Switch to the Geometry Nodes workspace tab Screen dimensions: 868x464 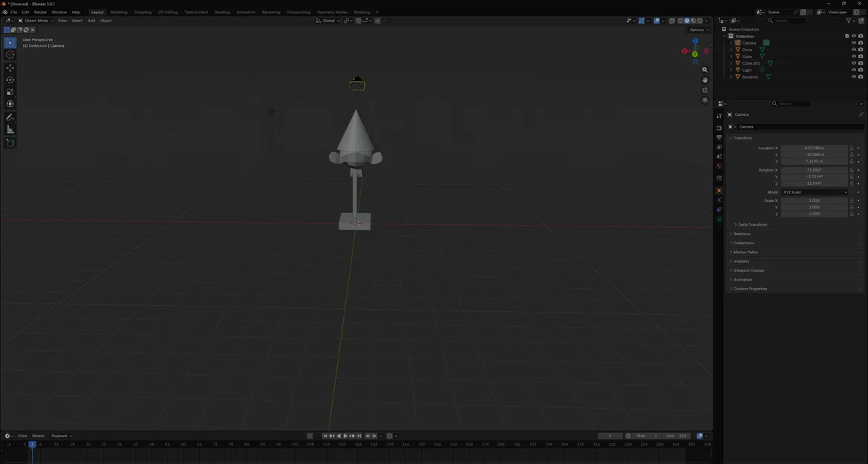(332, 12)
